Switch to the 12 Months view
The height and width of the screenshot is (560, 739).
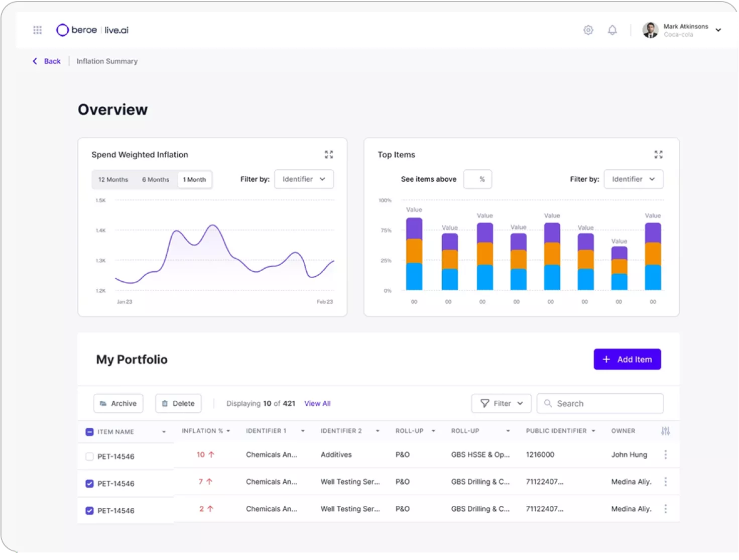coord(113,179)
